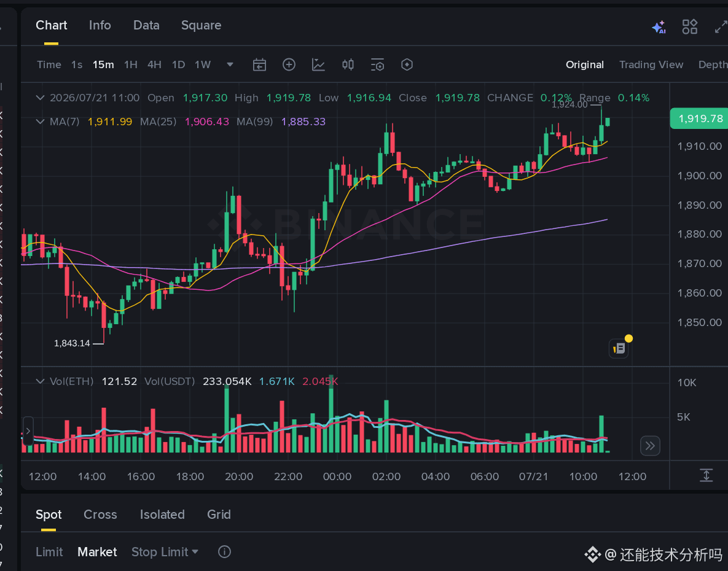Click the Vol(USDT) value 233.054K
Viewport: 728px width, 571px height.
227,381
